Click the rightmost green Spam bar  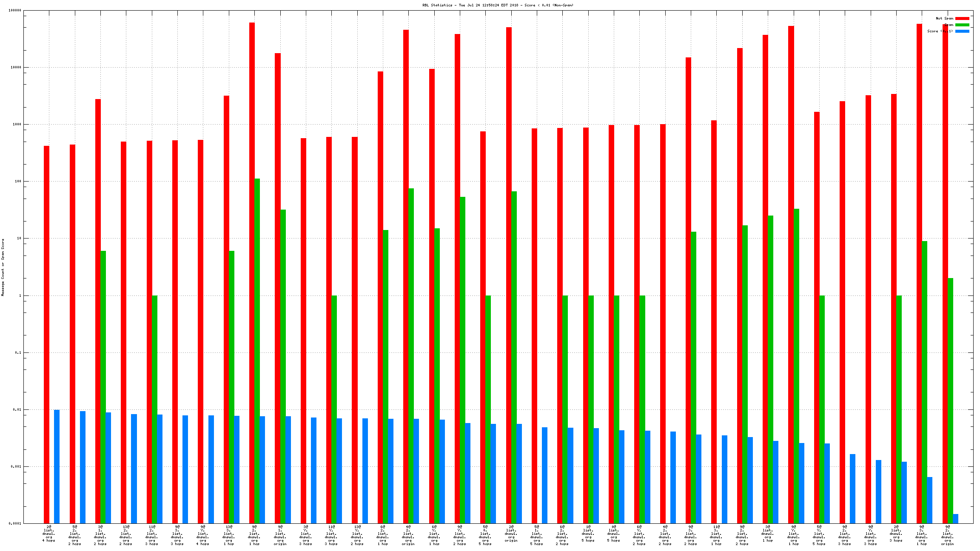tap(950, 400)
